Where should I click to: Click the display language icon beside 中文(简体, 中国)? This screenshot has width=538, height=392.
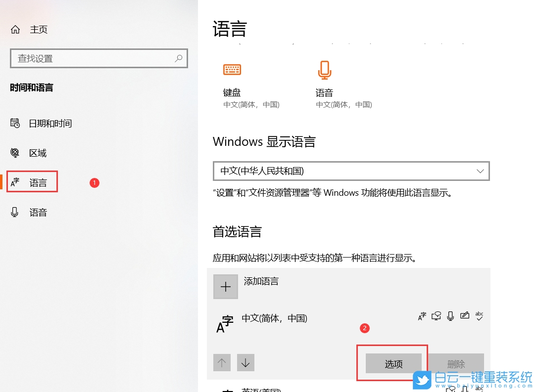tap(421, 316)
